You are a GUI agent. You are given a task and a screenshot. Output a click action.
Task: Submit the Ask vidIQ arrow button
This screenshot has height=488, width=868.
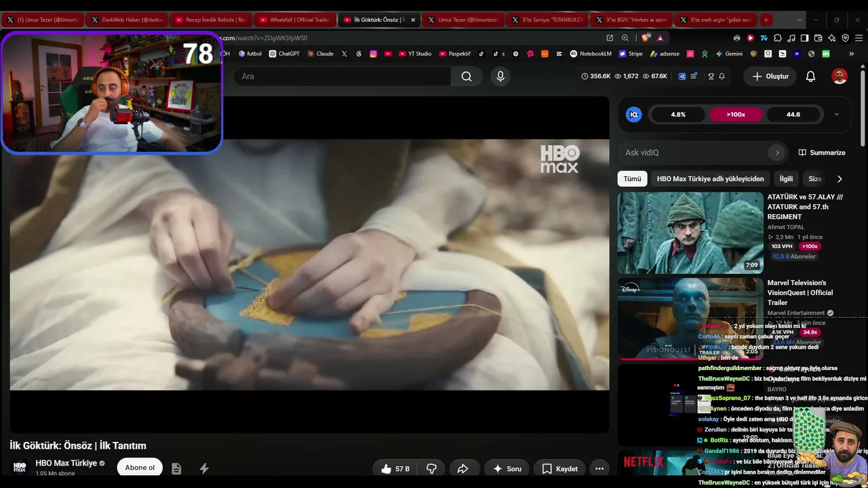pyautogui.click(x=777, y=152)
